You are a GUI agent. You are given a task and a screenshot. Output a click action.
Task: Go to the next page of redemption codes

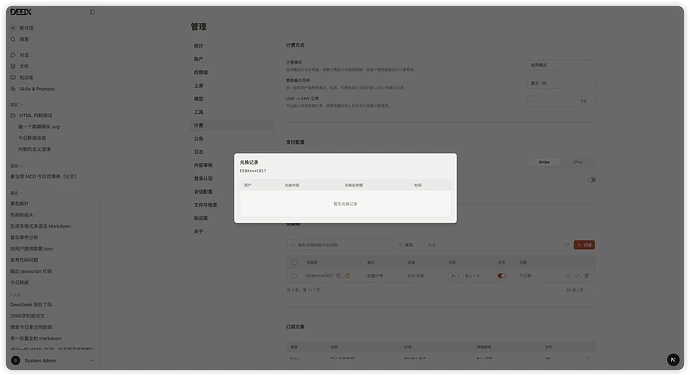point(591,290)
